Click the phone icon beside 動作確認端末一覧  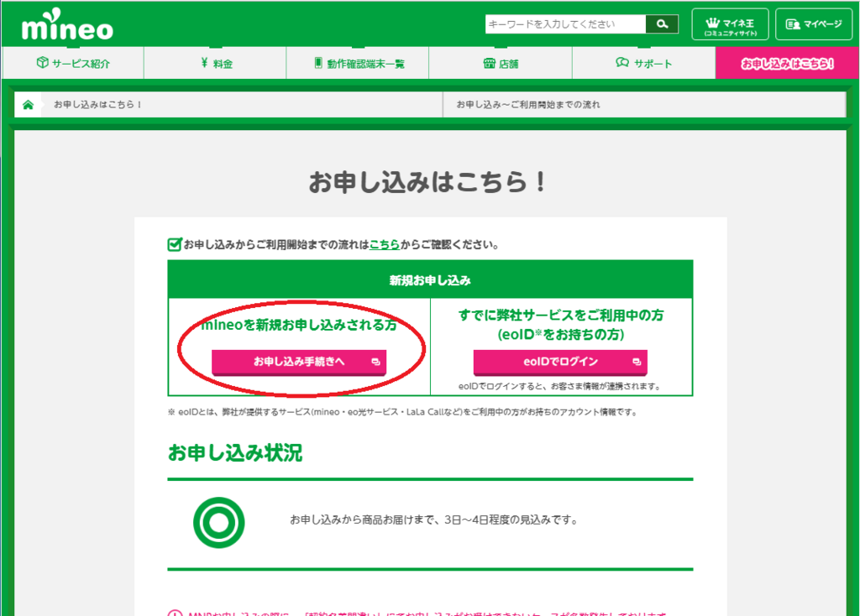(318, 62)
